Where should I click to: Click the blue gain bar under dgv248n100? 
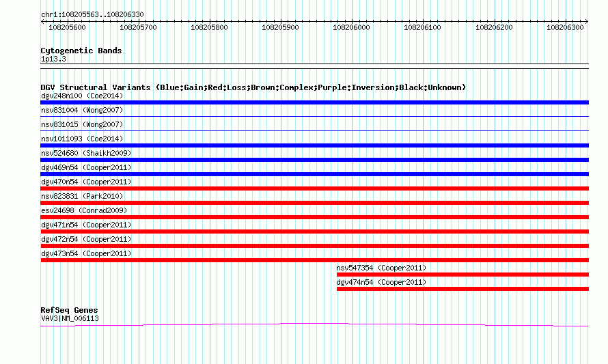[x=314, y=102]
